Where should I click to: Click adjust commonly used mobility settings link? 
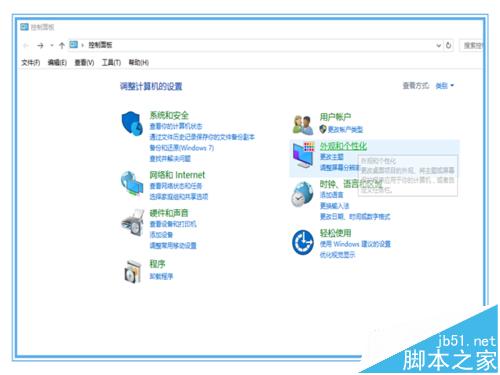(173, 246)
